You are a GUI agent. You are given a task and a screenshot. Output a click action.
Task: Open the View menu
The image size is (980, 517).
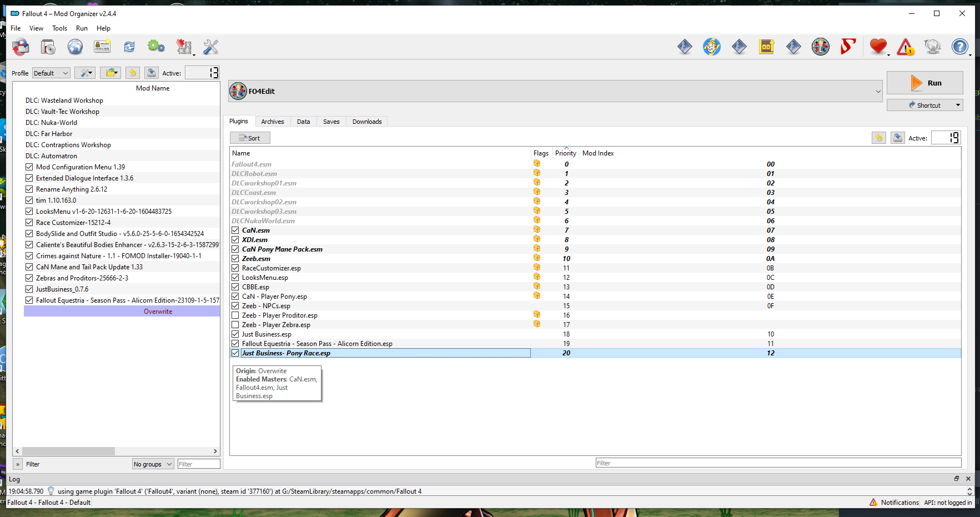click(36, 28)
